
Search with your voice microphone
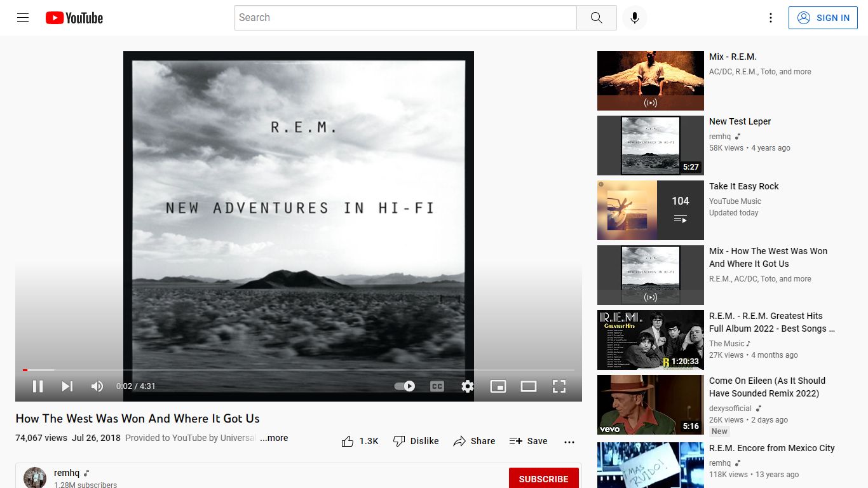(634, 18)
